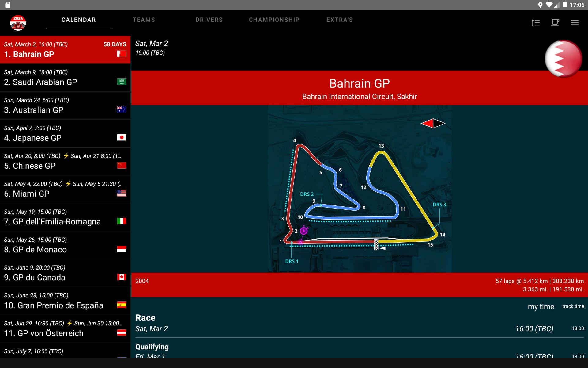Tap the Bahrain GP title header
588x368 pixels.
pos(360,83)
